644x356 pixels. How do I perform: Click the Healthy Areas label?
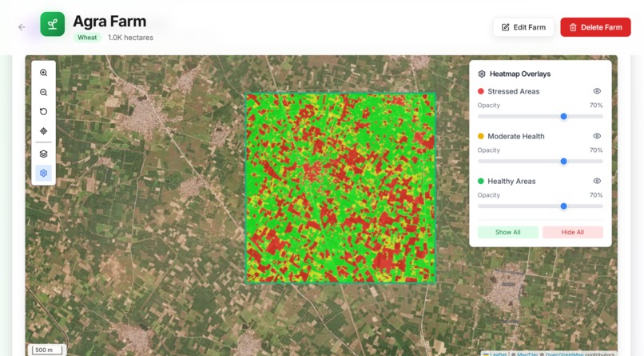(x=511, y=182)
